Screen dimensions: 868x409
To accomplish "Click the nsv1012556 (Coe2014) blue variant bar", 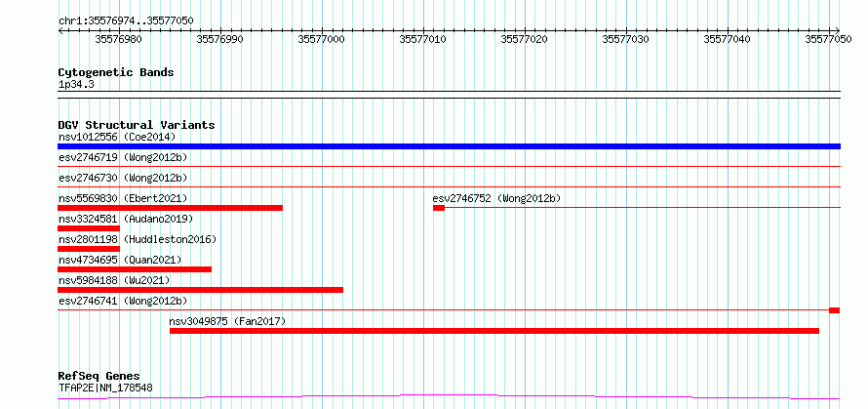I will click(449, 146).
